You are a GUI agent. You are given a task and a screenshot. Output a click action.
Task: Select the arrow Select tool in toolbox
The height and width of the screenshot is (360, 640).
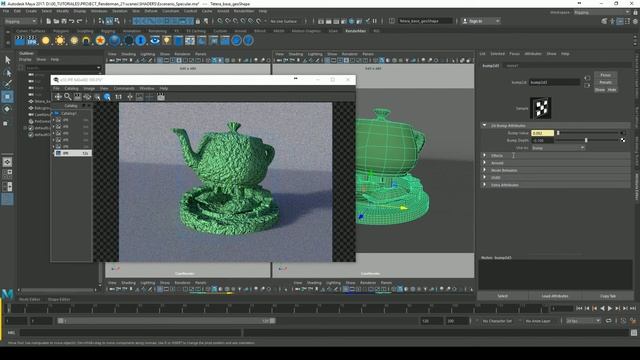tap(7, 60)
